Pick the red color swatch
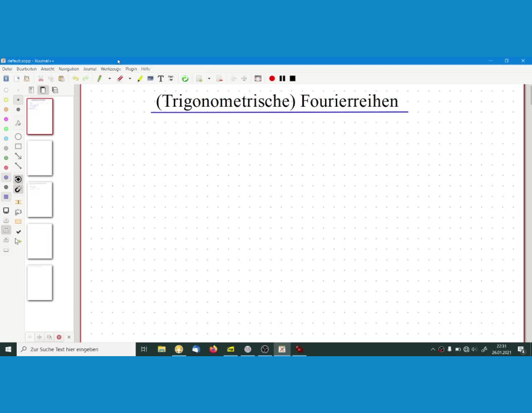This screenshot has height=413, width=532. 6,167
